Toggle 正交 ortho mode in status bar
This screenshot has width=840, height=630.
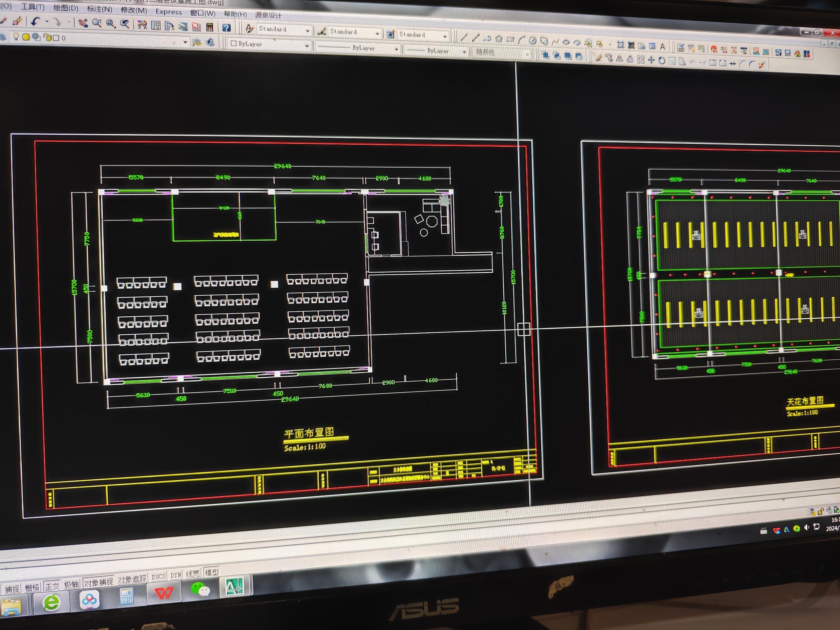(x=52, y=587)
